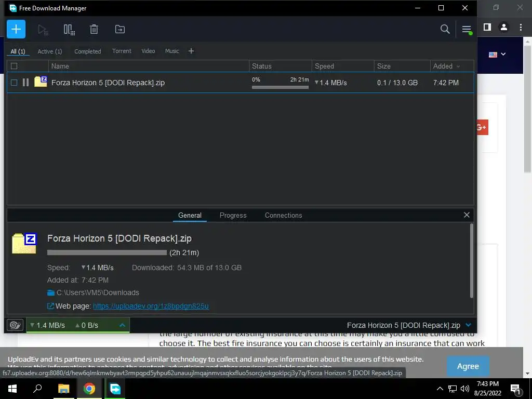Click Google Plus share button on page

[x=483, y=127]
